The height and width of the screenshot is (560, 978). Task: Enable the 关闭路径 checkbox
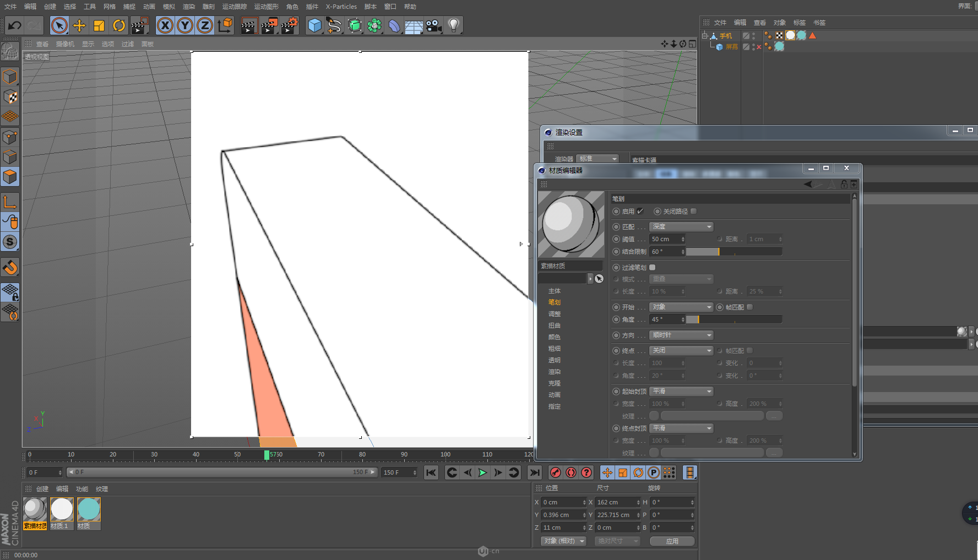point(693,211)
